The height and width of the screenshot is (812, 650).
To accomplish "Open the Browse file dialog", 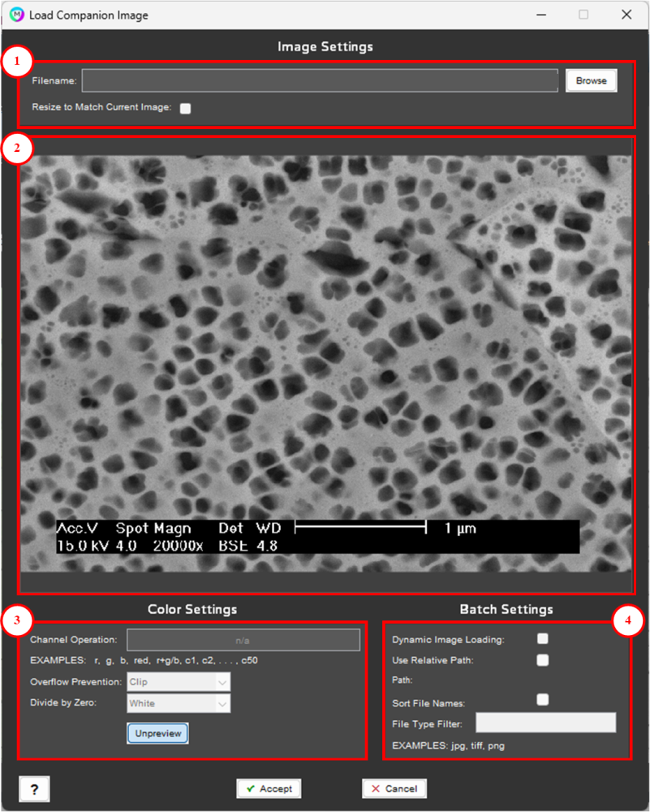I will (x=591, y=80).
